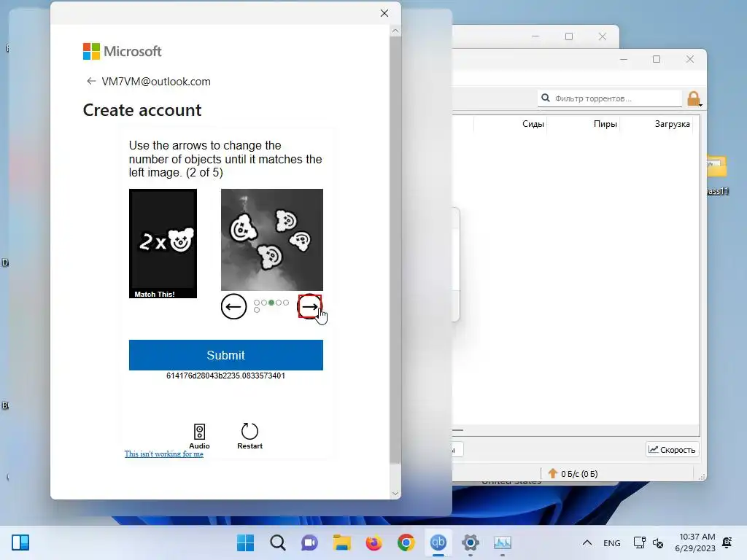Submit the puzzle answer
Screen dimensions: 747x560
(226, 355)
